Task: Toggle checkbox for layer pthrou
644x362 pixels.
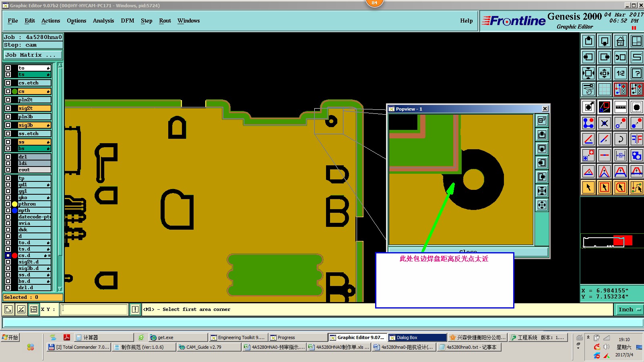Action: 8,204
